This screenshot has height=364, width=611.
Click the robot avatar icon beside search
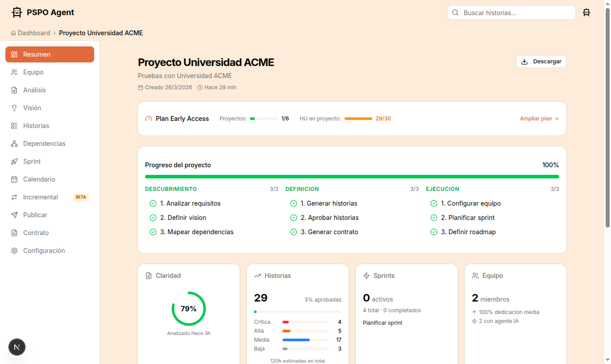click(x=586, y=12)
